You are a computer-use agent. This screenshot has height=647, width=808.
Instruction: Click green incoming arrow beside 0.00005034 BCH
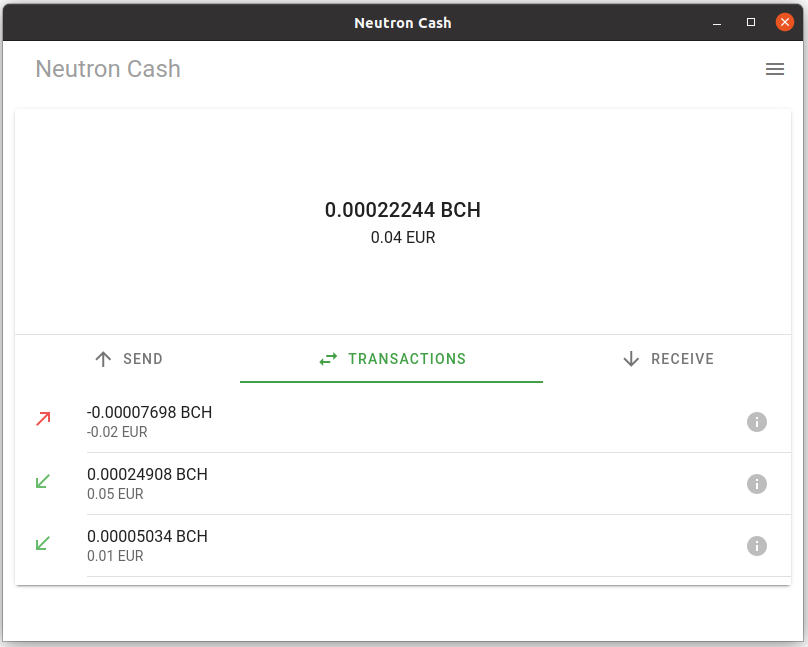tap(43, 543)
